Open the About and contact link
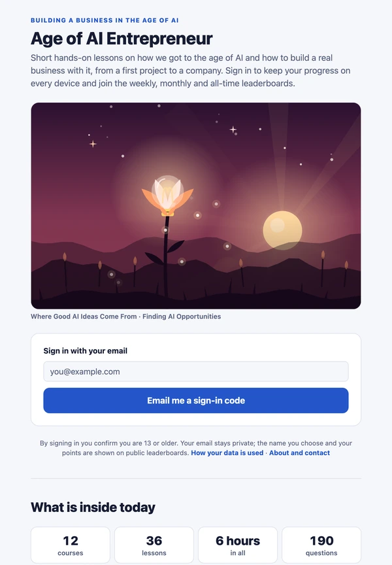Image resolution: width=392 pixels, height=565 pixels. [x=299, y=453]
